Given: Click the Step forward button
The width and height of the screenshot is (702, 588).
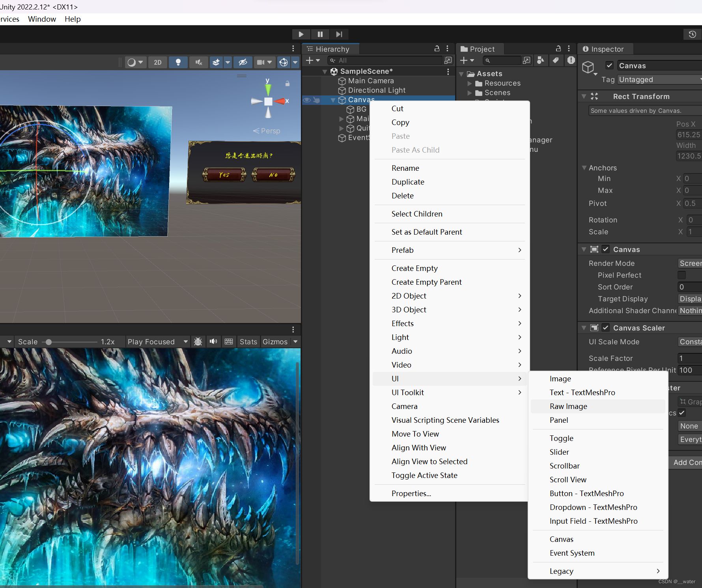Looking at the screenshot, I should click(339, 34).
